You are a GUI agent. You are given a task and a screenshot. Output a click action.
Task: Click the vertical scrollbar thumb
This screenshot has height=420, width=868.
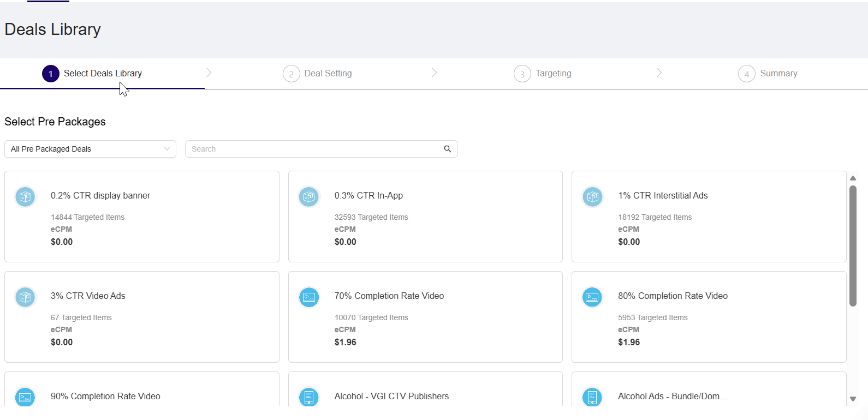coord(853,246)
